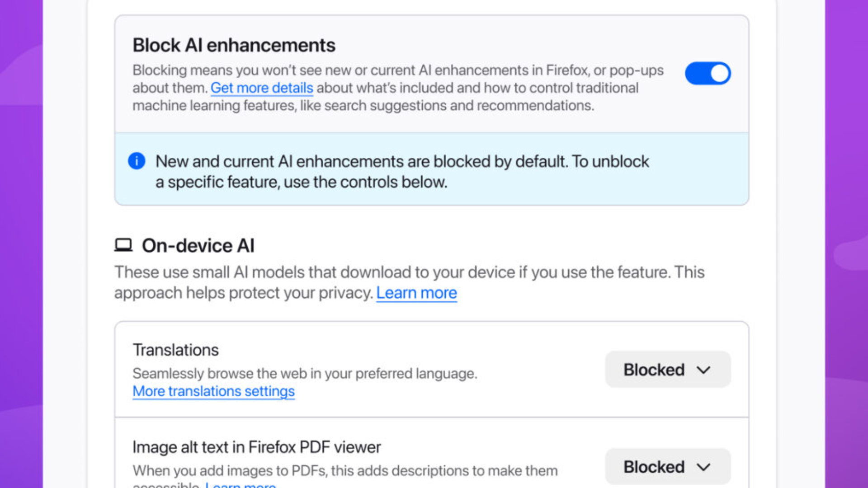The width and height of the screenshot is (868, 488).
Task: Click the Translations feature description text
Action: click(x=304, y=373)
